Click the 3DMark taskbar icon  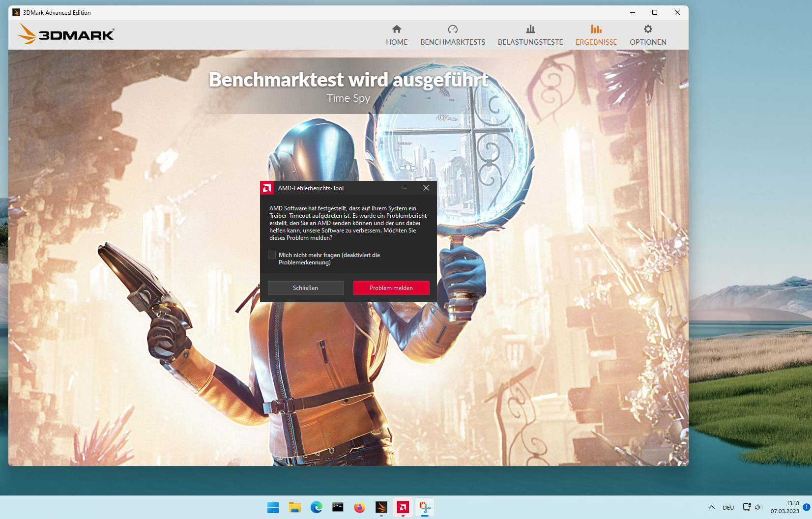pos(381,507)
